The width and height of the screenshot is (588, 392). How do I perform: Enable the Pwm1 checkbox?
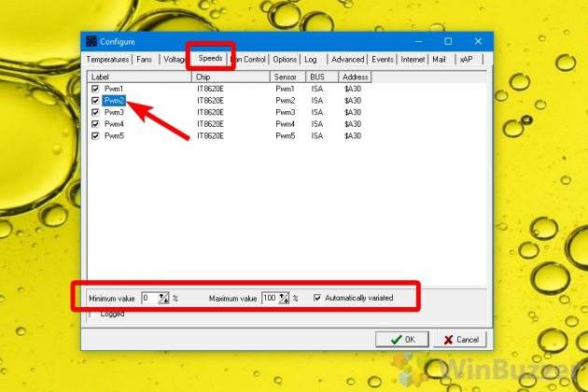coord(95,89)
